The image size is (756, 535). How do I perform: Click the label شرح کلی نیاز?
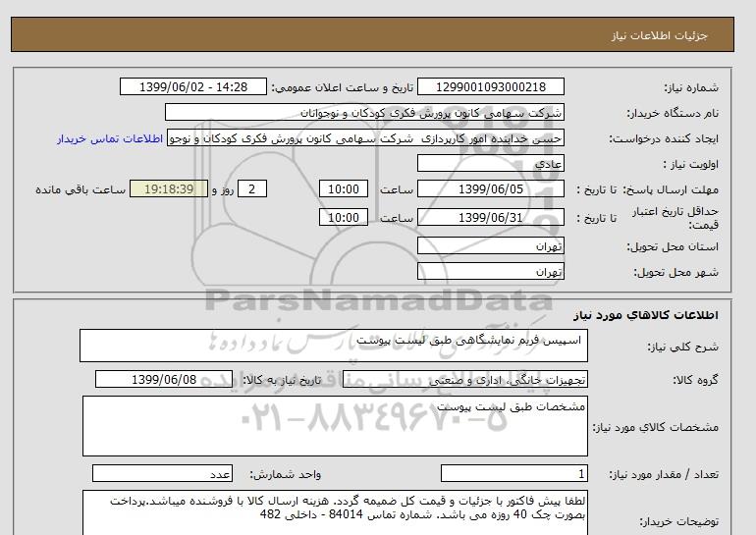point(682,348)
